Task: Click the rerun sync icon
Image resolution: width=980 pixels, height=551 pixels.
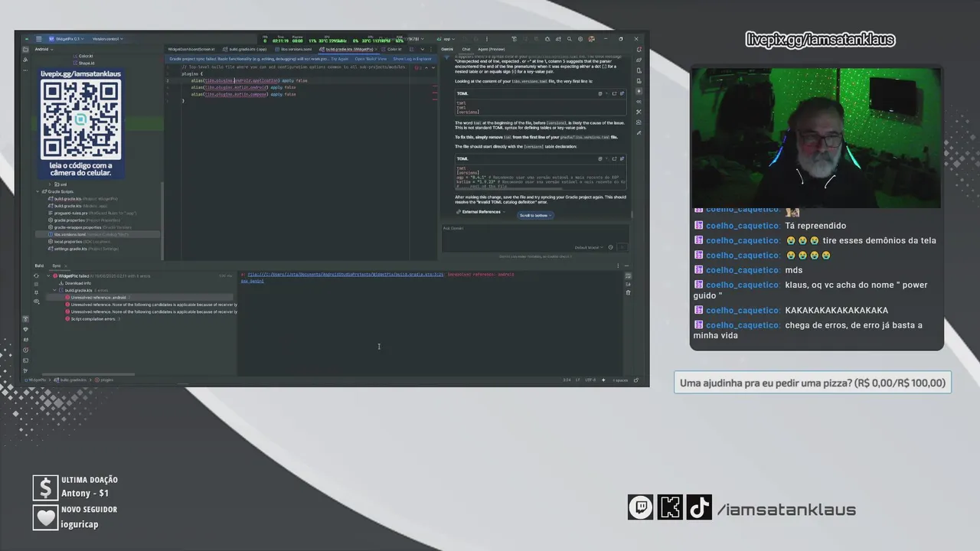Action: [36, 275]
